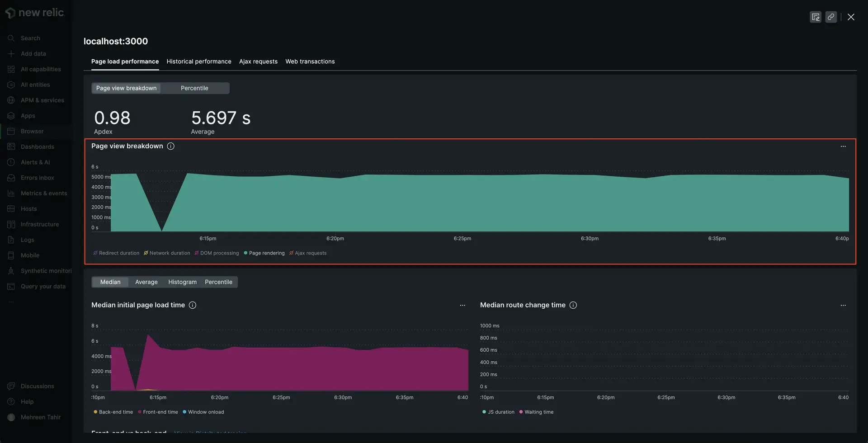This screenshot has height=443, width=868.
Task: Close the localhost:3000 panel
Action: pyautogui.click(x=851, y=17)
